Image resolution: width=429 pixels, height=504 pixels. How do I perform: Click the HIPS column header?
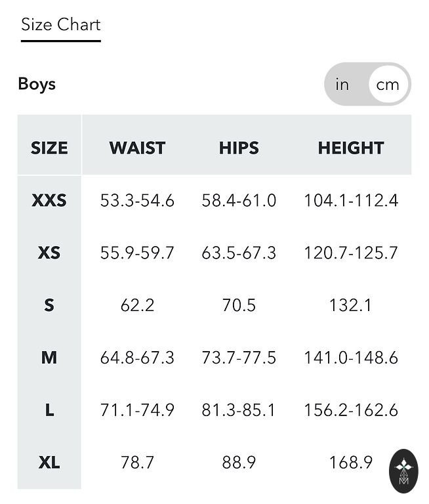tap(239, 148)
